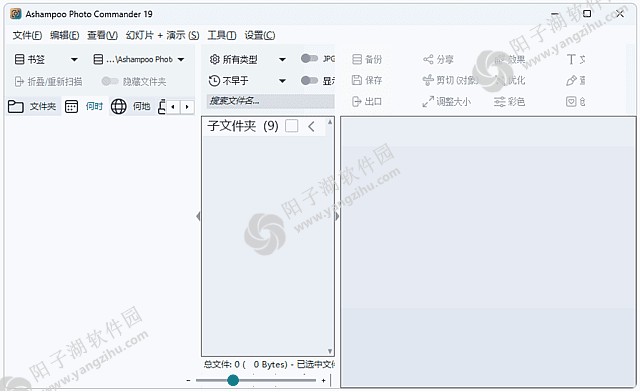Screen dimensions: 640x391
Task: Click the path history list icon
Action: (98, 60)
